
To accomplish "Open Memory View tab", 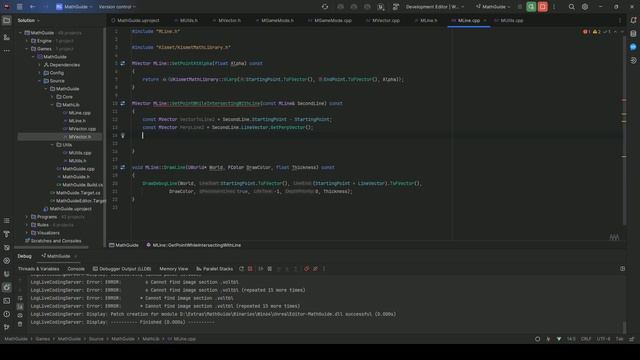I will [x=173, y=269].
